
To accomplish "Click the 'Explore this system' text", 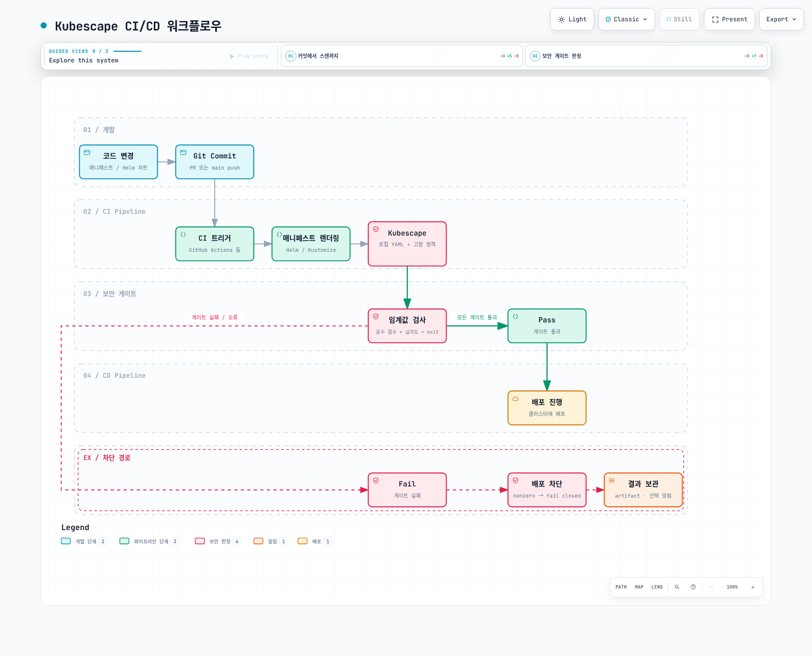I will click(84, 60).
